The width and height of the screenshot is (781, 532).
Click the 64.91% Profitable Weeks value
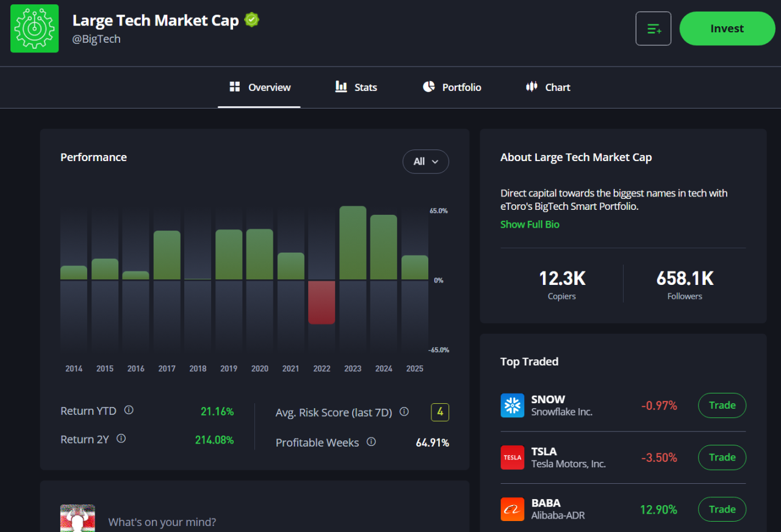433,443
